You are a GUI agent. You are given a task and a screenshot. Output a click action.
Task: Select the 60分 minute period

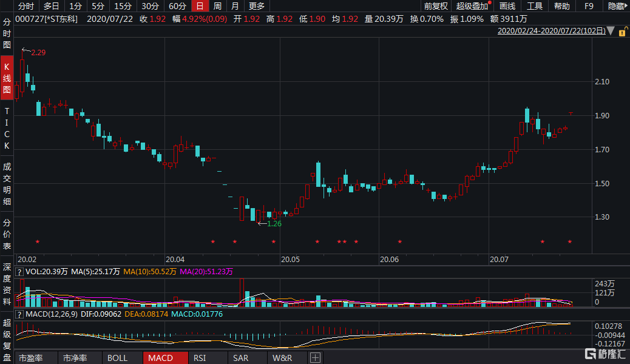[x=177, y=6]
